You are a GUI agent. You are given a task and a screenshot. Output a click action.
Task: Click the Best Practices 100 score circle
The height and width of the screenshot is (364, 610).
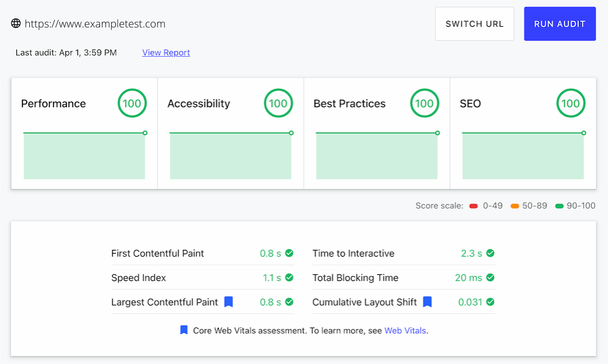click(x=425, y=104)
